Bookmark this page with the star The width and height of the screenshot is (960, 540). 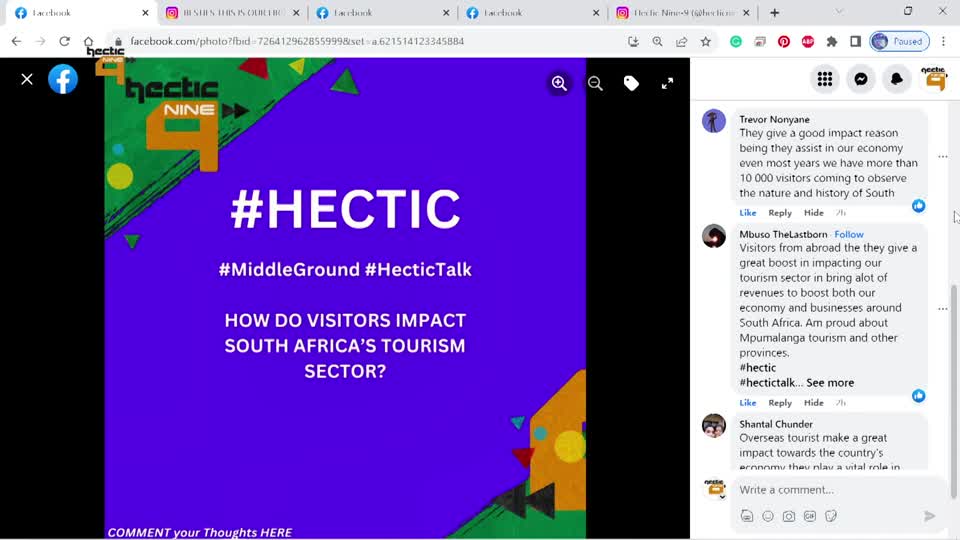pos(706,42)
